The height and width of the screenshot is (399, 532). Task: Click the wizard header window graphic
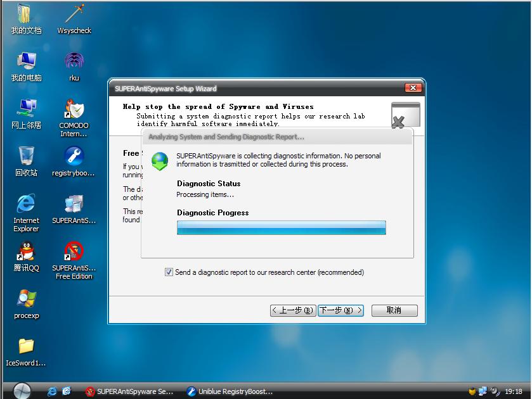405,115
